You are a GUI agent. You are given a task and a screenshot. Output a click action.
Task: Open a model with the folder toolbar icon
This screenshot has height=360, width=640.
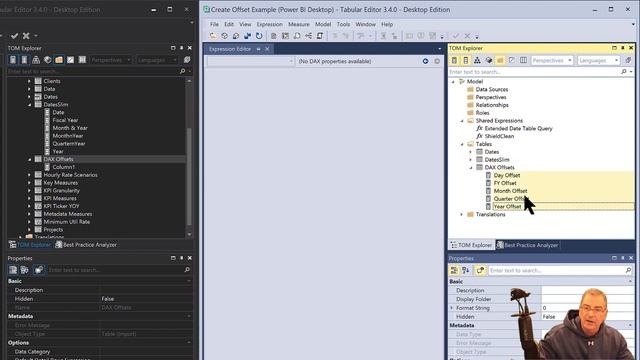213,36
